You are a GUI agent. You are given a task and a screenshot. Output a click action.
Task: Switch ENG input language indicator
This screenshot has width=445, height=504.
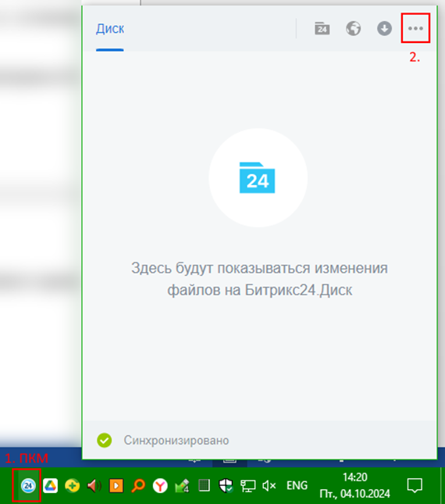pyautogui.click(x=297, y=485)
